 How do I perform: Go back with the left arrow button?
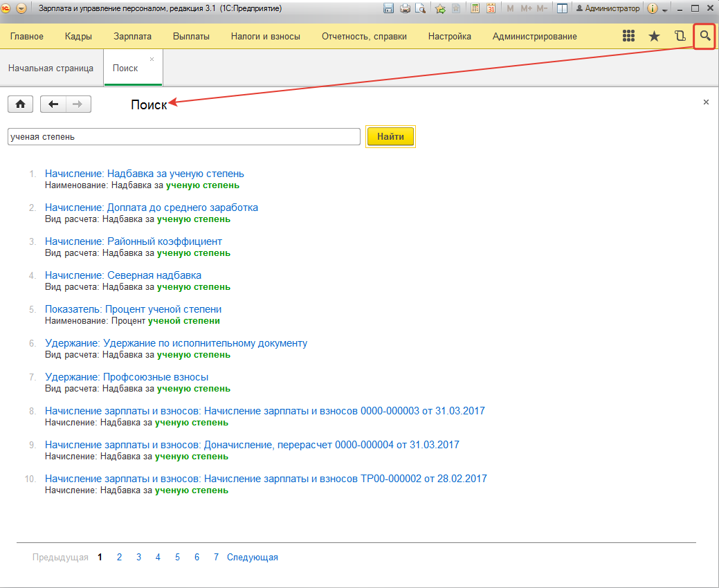tap(53, 104)
